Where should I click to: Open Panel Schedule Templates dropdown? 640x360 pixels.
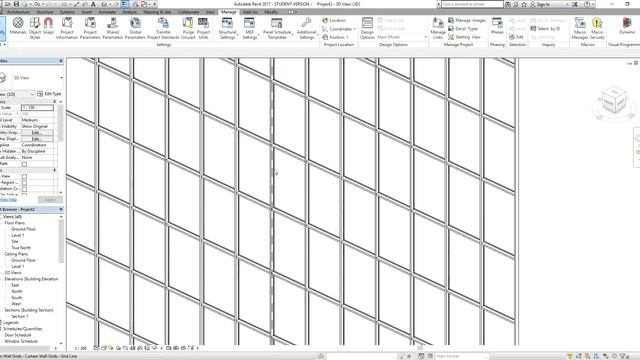[x=277, y=27]
